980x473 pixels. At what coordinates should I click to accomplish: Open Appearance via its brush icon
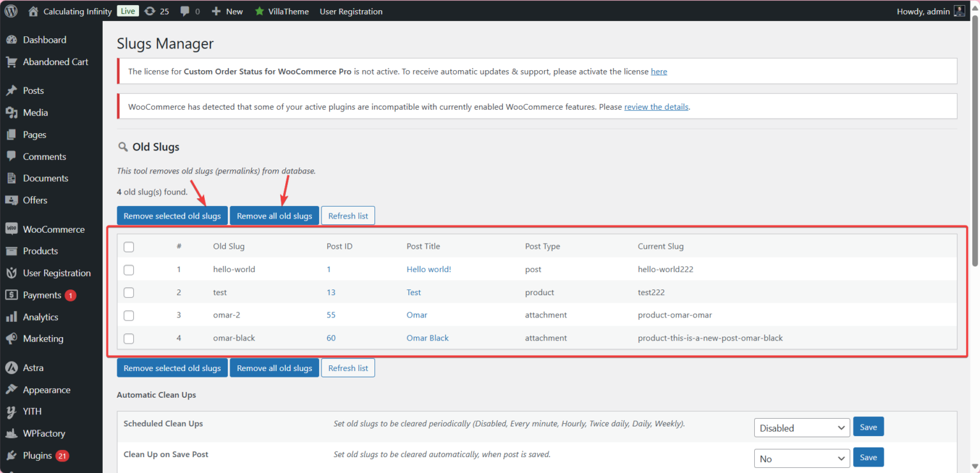click(11, 389)
